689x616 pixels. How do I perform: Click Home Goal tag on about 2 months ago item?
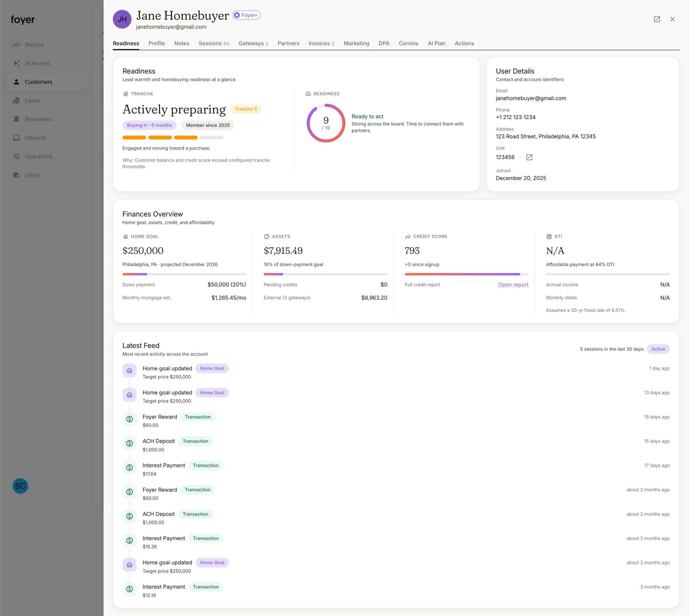[x=212, y=563]
